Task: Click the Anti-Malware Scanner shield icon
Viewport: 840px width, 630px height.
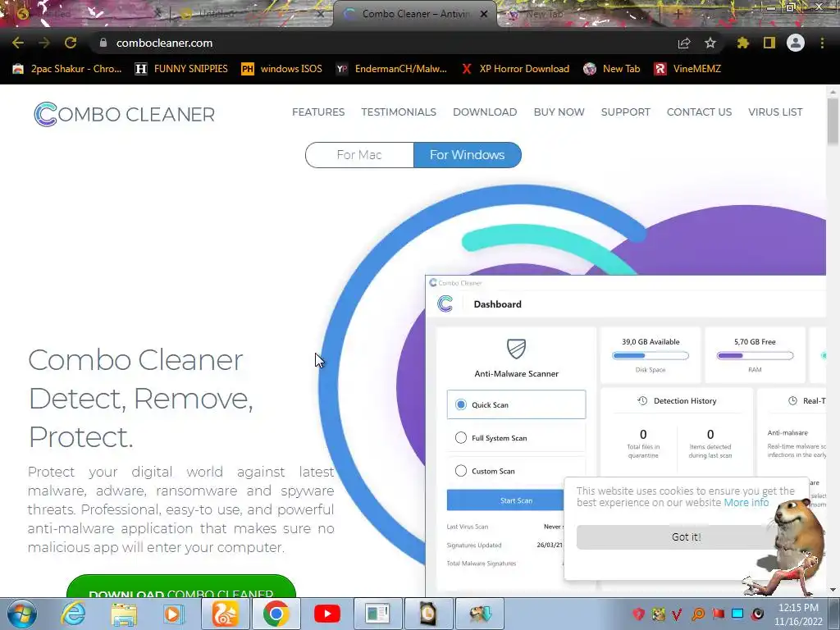Action: [517, 349]
